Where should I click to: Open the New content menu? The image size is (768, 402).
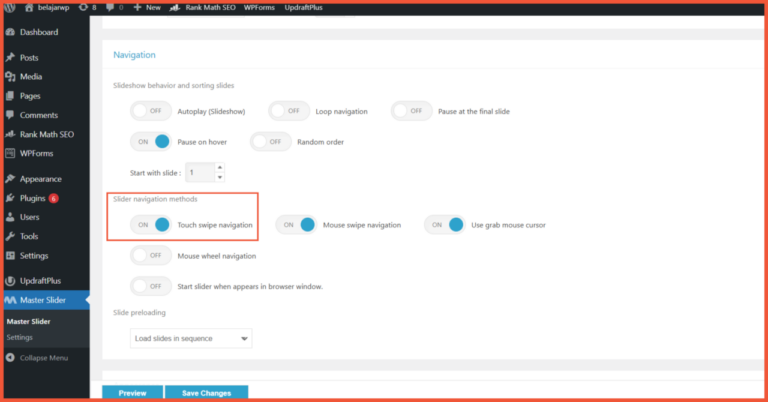146,7
